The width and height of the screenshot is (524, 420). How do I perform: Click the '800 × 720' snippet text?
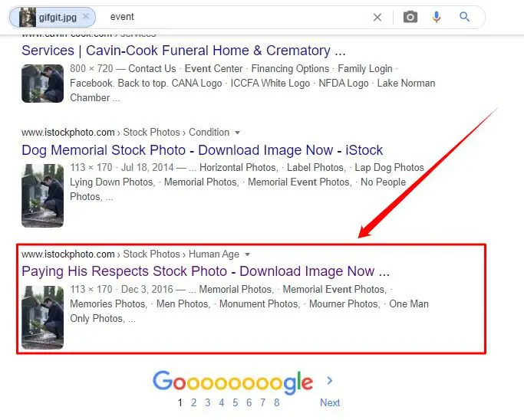[x=91, y=68]
